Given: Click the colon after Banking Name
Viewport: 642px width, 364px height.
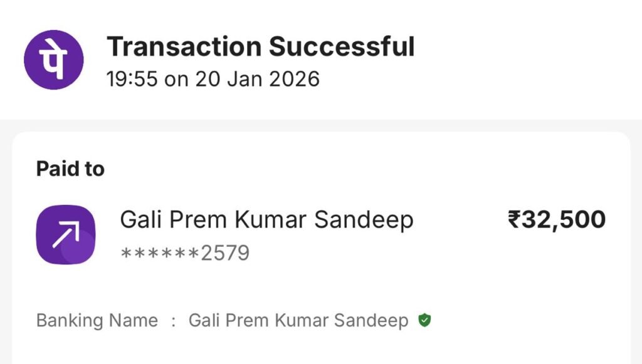Looking at the screenshot, I should (x=173, y=321).
